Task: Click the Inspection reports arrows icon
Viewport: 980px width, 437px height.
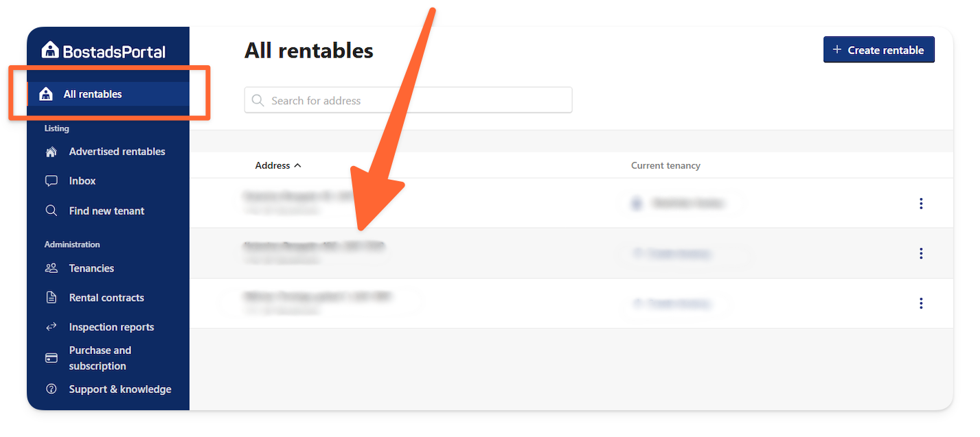Action: tap(51, 327)
